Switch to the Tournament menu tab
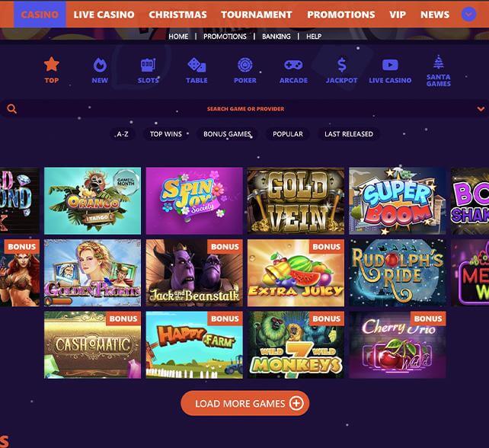 257,14
